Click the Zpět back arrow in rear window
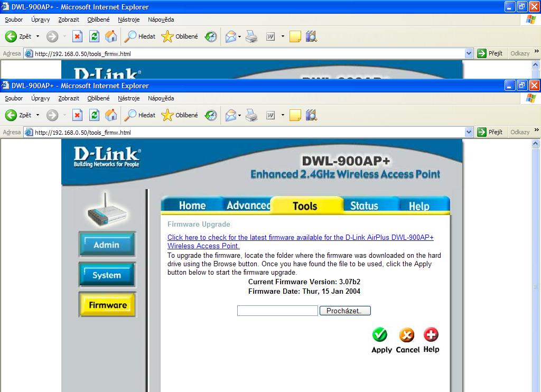541x392 pixels. (11, 36)
